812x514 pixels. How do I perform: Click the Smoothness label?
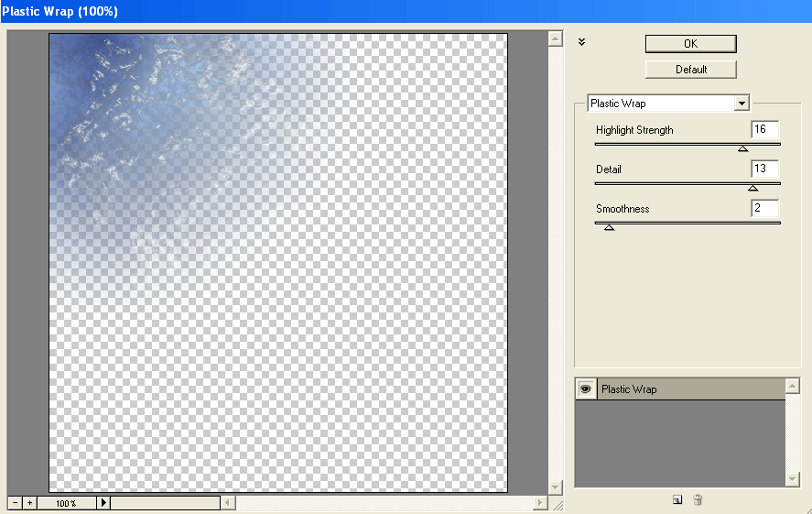pos(623,209)
